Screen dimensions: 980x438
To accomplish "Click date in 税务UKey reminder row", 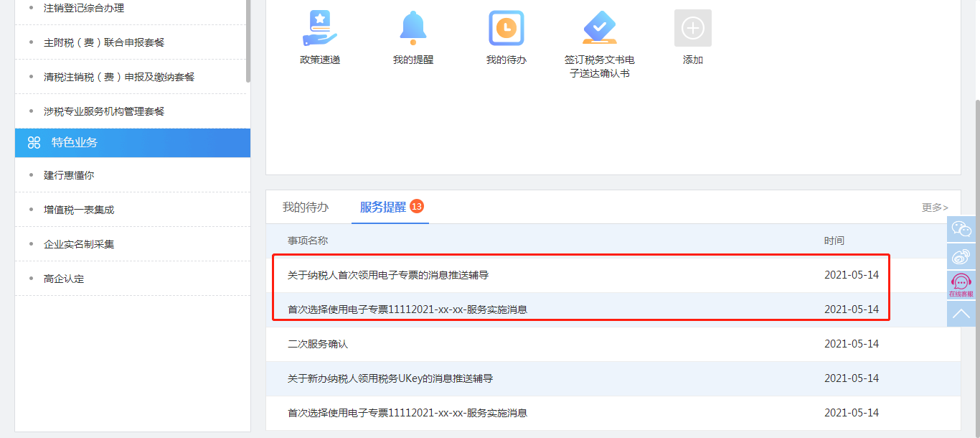I will pos(852,378).
